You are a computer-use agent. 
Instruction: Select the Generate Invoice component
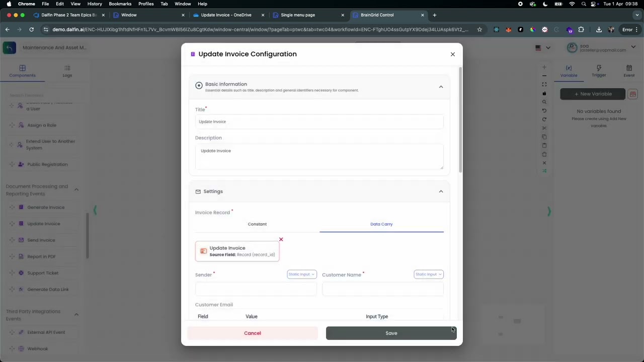(x=46, y=208)
